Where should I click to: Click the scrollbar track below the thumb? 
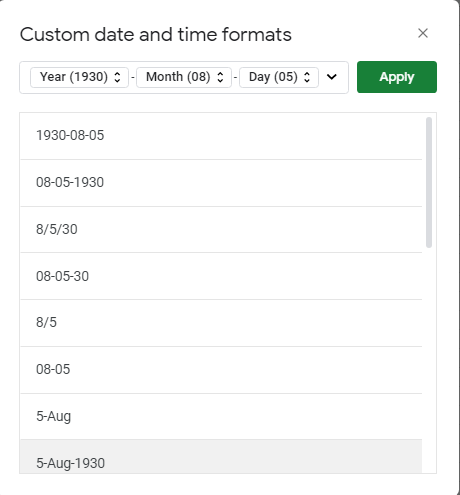(x=429, y=360)
